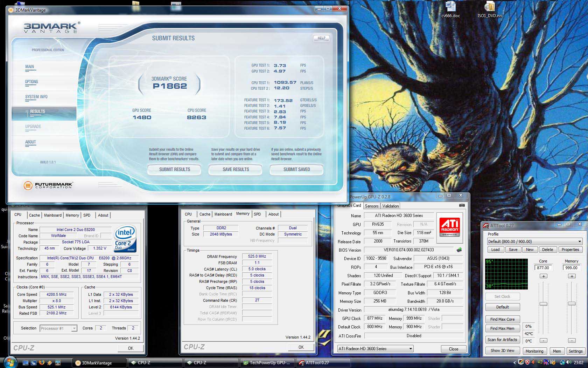The width and height of the screenshot is (588, 368).
Task: Click temperature graph in ATITool
Action: [506, 274]
